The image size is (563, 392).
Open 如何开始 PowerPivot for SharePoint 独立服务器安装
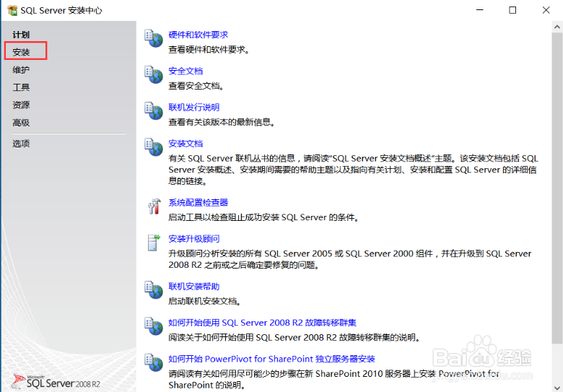pos(272,359)
